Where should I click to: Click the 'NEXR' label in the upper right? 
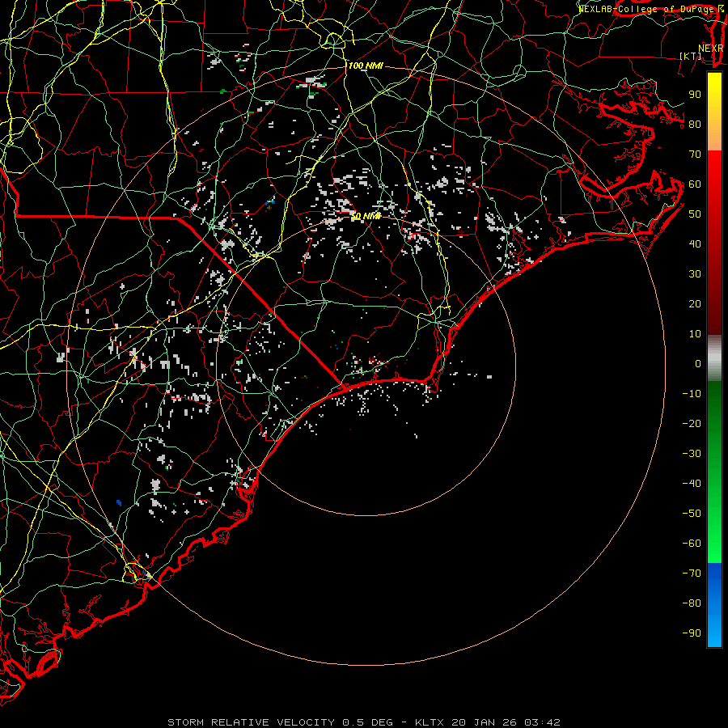[710, 49]
